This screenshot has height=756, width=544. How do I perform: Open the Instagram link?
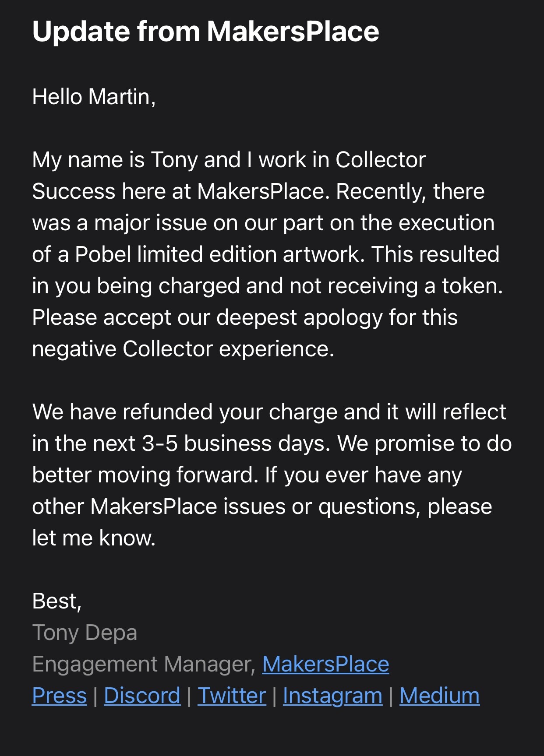(x=332, y=696)
